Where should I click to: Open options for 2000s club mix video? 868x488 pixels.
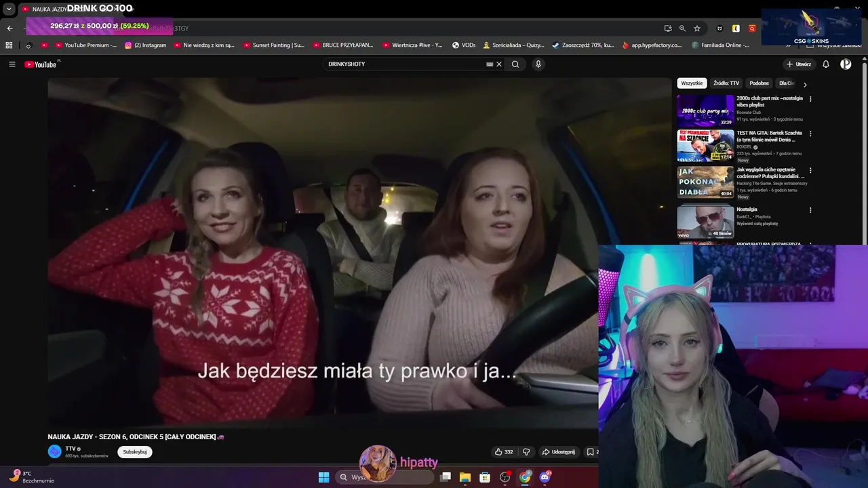pyautogui.click(x=810, y=99)
